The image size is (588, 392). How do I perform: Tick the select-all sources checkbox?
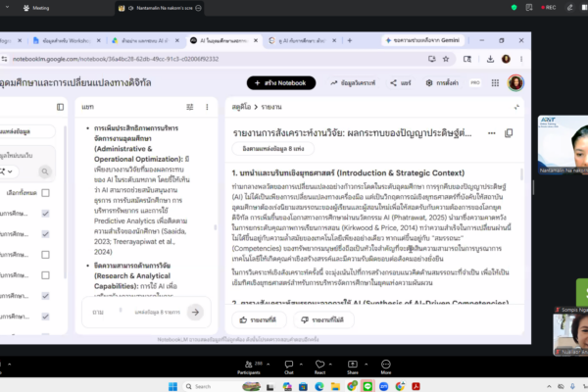pyautogui.click(x=45, y=193)
